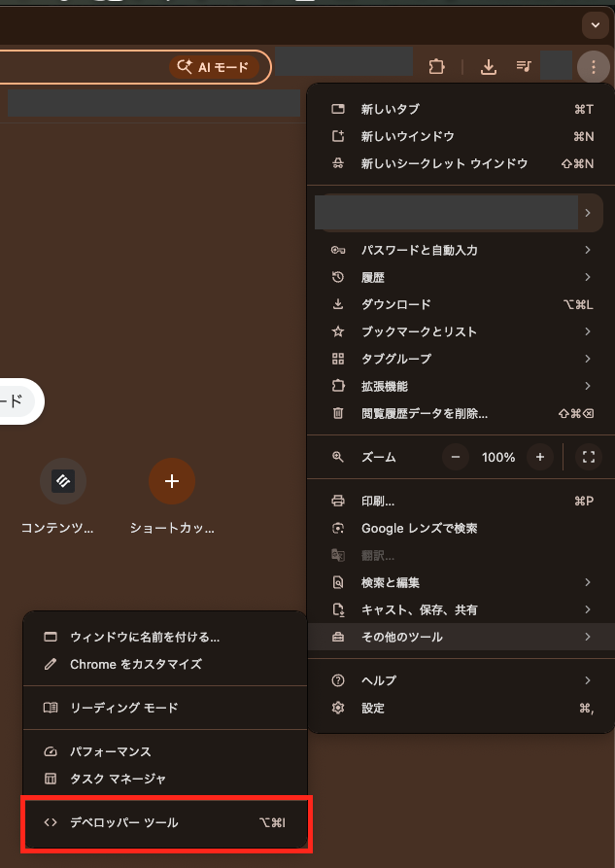Open リーディング モード in submenu
Image resolution: width=615 pixels, height=868 pixels.
click(165, 708)
